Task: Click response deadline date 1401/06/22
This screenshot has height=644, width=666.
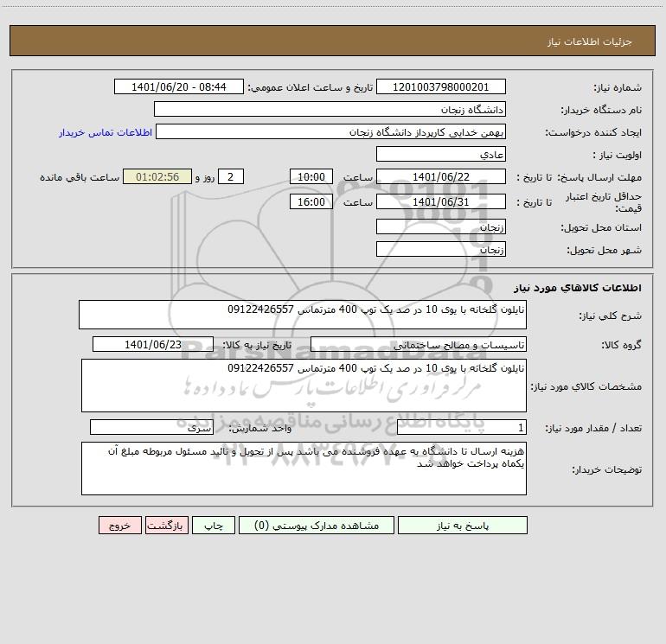Action: click(441, 176)
